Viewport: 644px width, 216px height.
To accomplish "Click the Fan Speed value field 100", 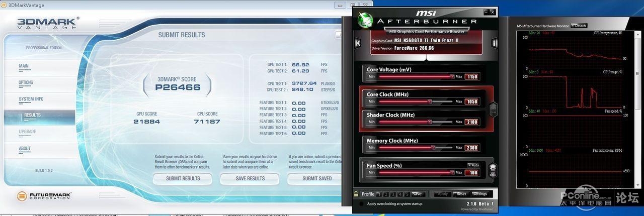I will (x=471, y=172).
